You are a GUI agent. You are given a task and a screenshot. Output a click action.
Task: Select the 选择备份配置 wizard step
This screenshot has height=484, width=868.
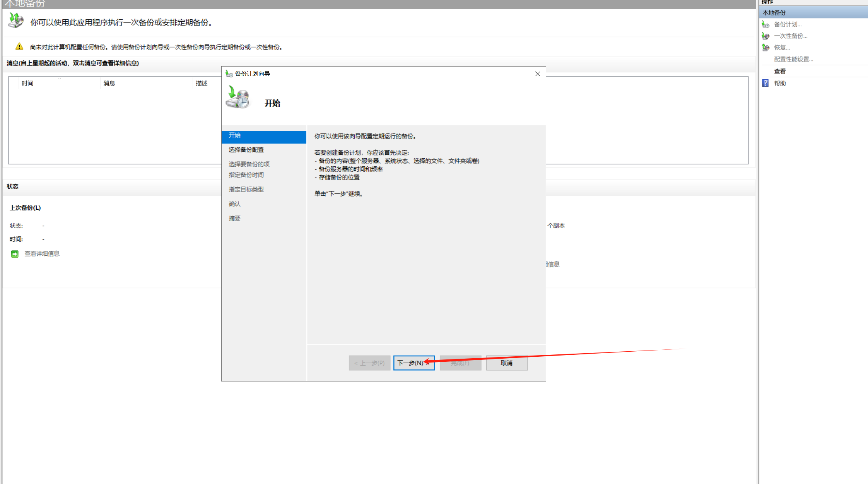[x=246, y=150]
